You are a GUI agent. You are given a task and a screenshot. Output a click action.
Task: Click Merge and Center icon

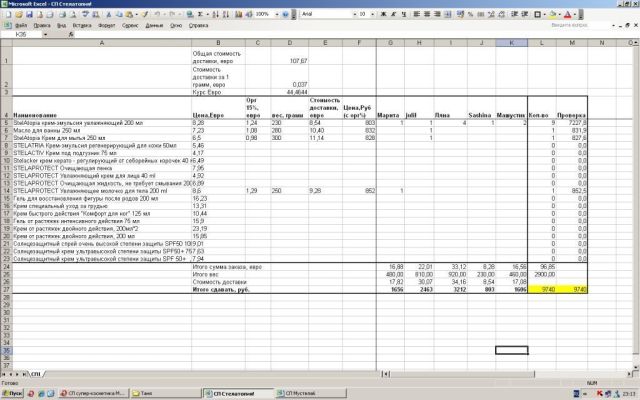tap(448, 14)
